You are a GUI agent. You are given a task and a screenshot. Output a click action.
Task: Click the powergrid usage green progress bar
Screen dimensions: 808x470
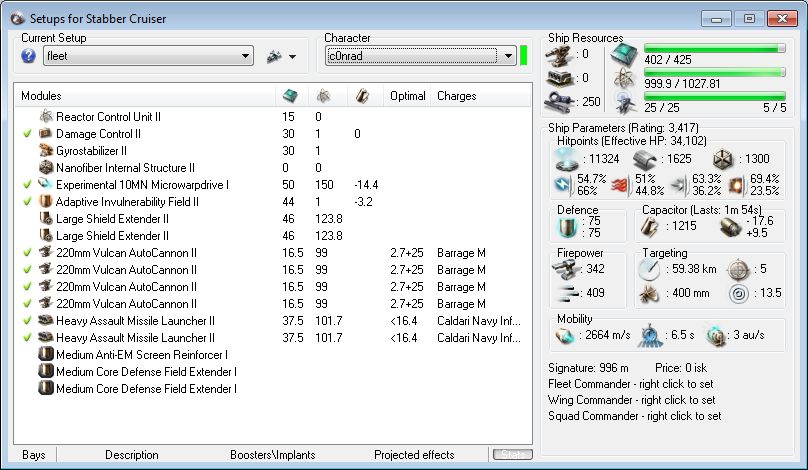(x=715, y=72)
